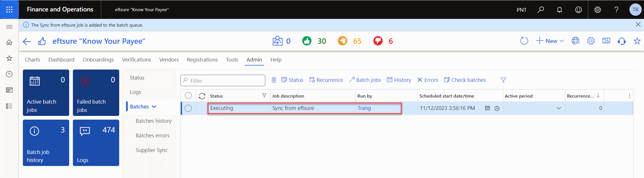Open the TR user profile avatar

click(x=635, y=10)
